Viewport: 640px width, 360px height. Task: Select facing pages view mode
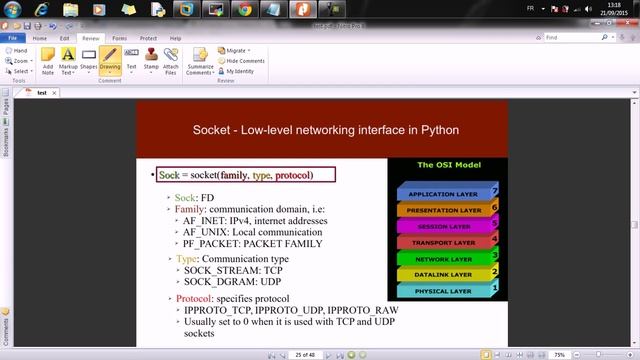(x=508, y=355)
